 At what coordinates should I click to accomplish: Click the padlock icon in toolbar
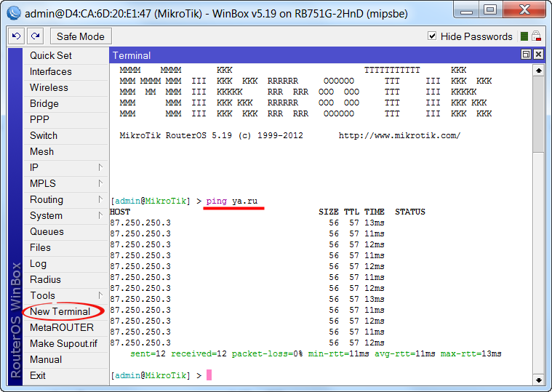point(536,36)
